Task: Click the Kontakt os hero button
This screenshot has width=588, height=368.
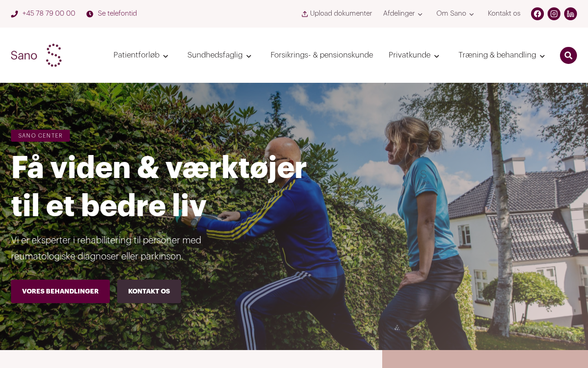Action: click(149, 292)
